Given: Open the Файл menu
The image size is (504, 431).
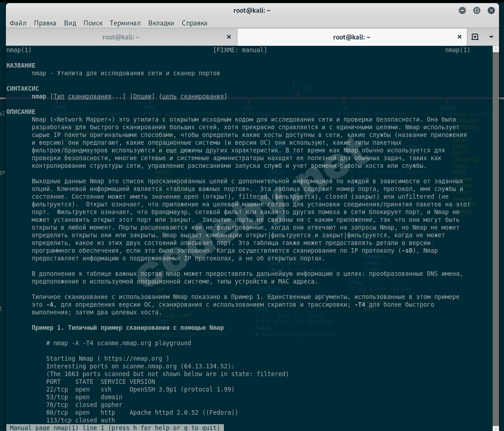Looking at the screenshot, I should coord(18,23).
